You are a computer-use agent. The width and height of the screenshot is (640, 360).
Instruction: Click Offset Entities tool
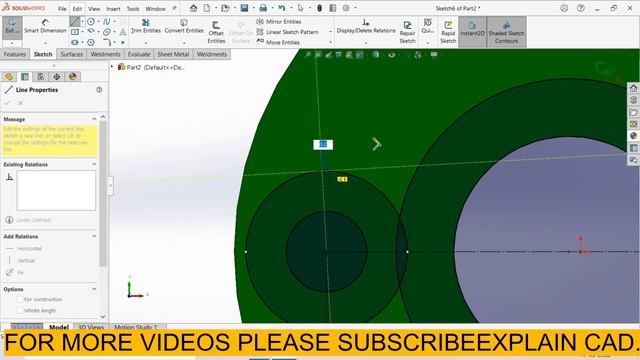click(216, 33)
